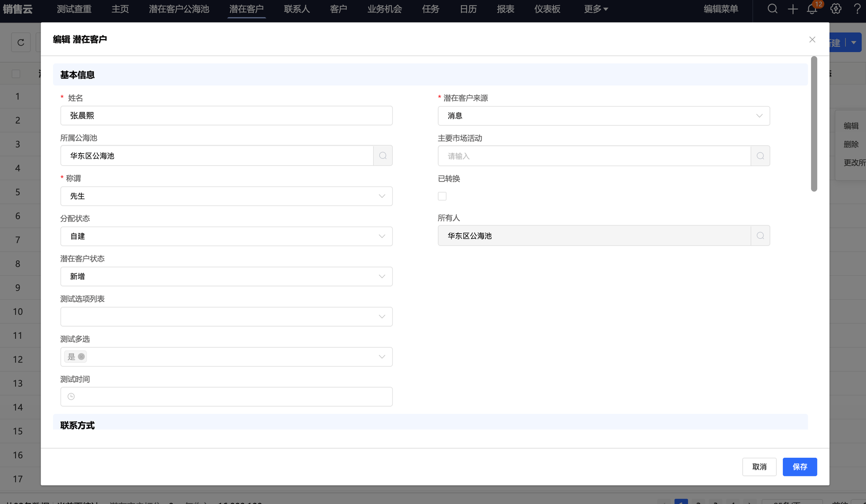Click lookup icon for 主要市场活动 field

click(760, 156)
